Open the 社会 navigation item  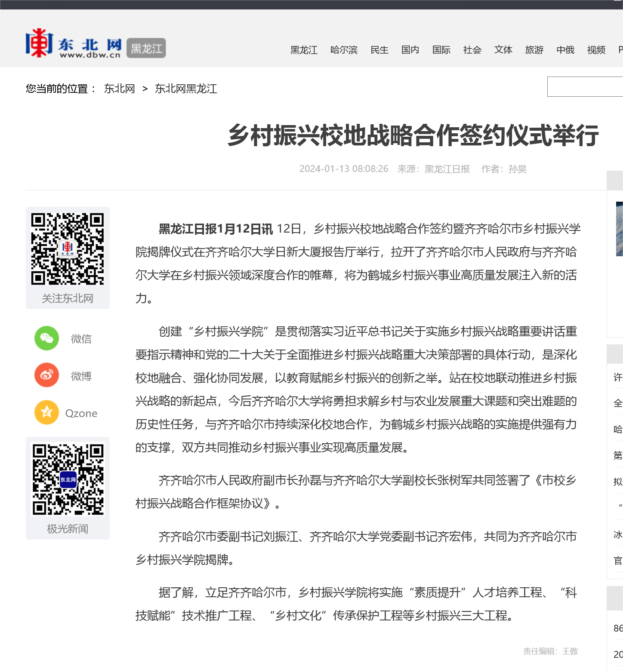[x=472, y=50]
